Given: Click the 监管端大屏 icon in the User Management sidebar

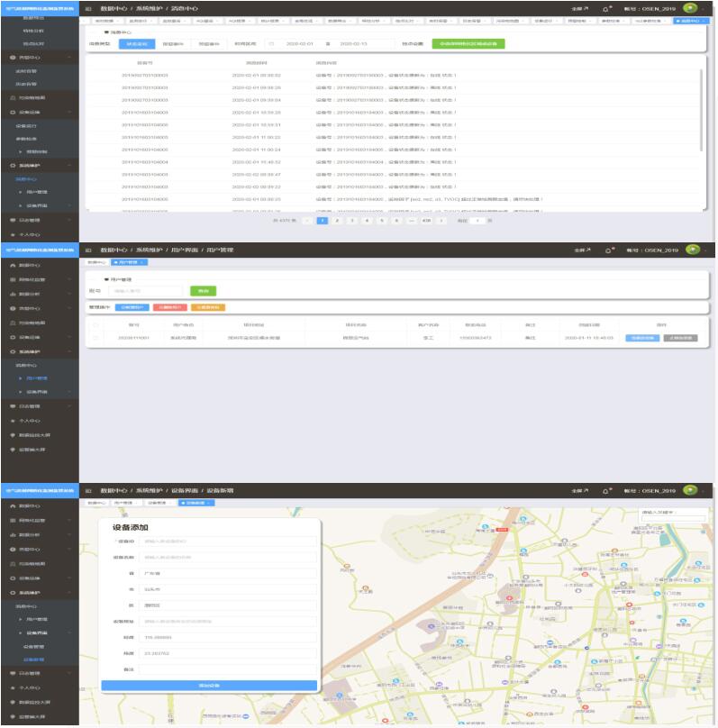Looking at the screenshot, I should 13,446.
